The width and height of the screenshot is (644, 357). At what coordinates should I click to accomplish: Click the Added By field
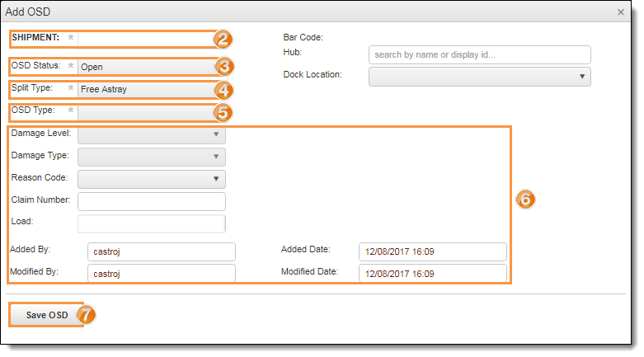161,251
